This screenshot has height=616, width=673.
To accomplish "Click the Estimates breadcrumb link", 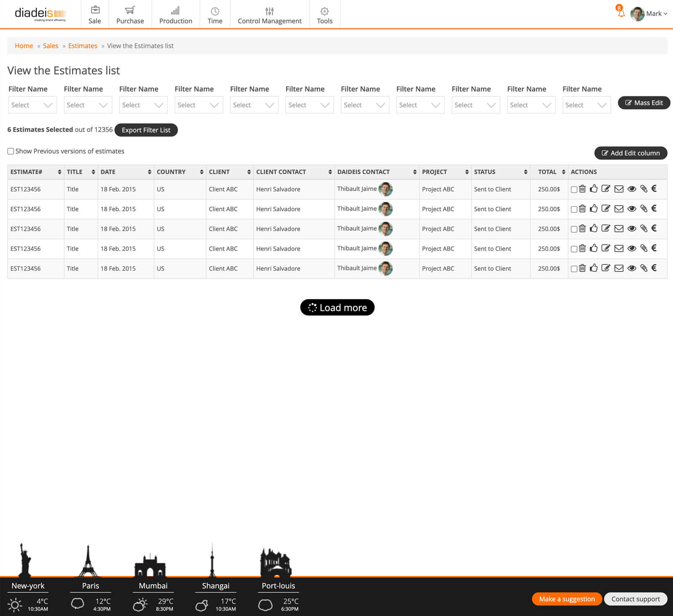I will pyautogui.click(x=82, y=46).
